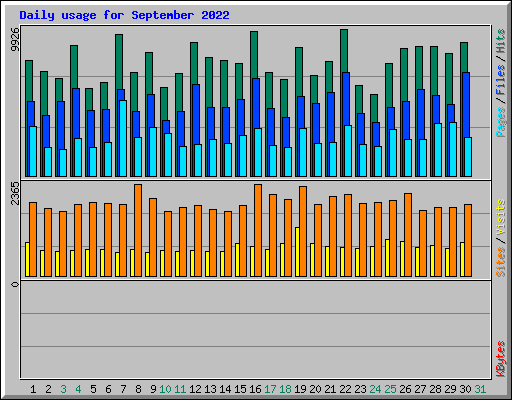This screenshot has height=400, width=512.
Task: Click day 23 on the date axis
Action: [360, 389]
